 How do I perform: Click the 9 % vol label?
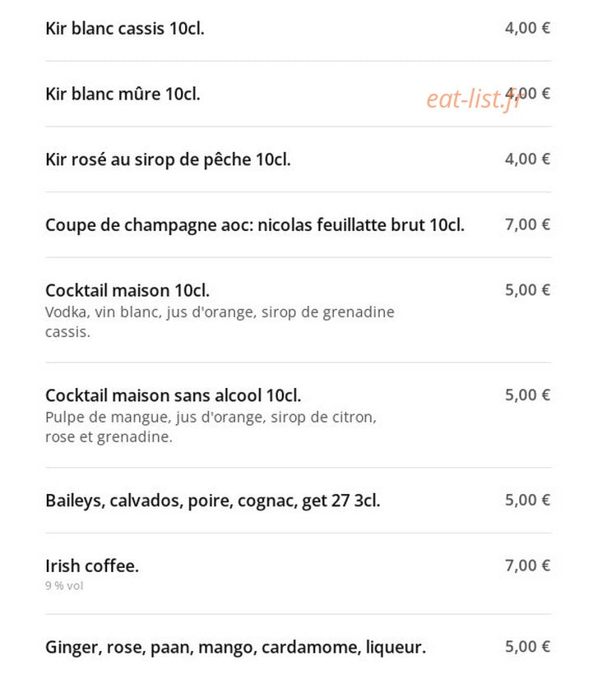point(64,586)
